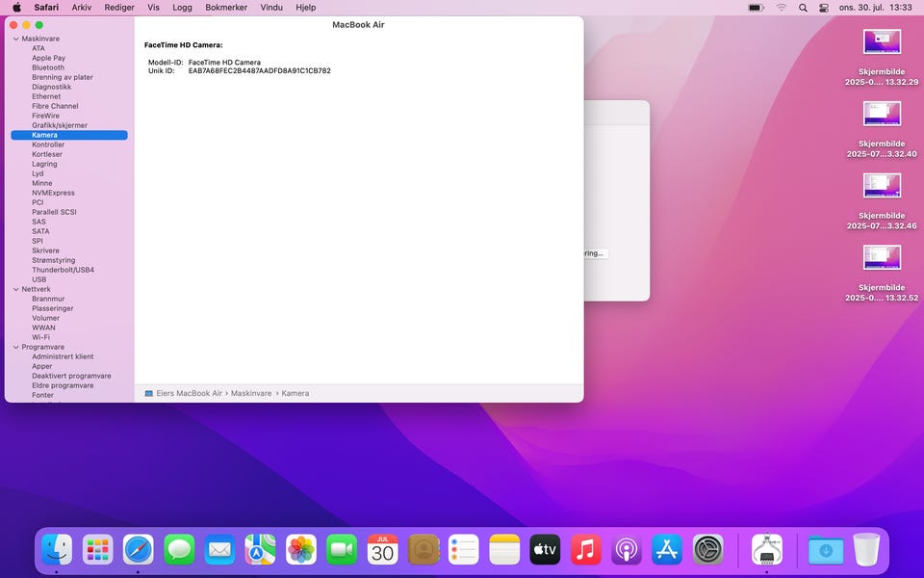Click Eiers MacBook Air in path bar

[189, 393]
